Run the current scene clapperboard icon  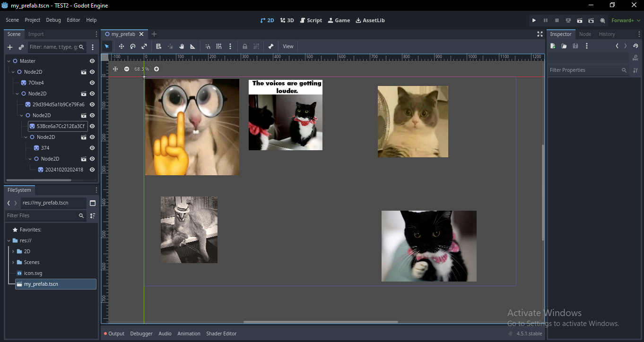point(580,20)
